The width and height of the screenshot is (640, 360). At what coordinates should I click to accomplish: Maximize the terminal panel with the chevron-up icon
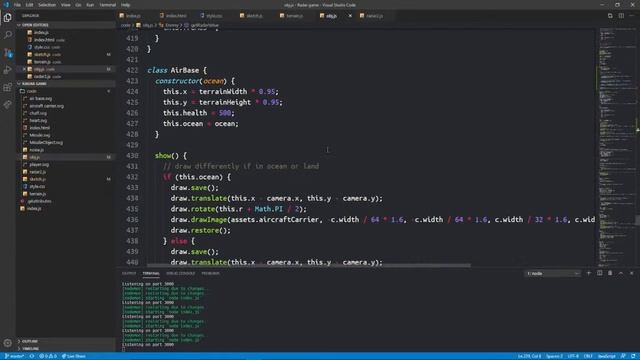tap(621, 273)
